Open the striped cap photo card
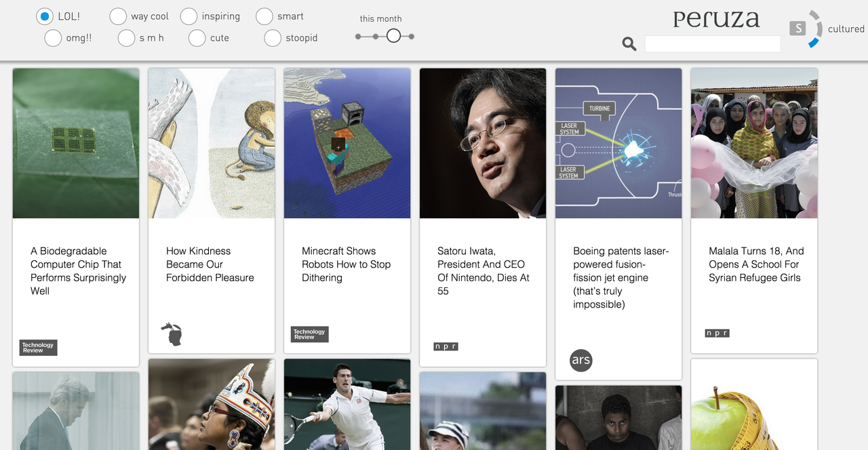Image resolution: width=868 pixels, height=450 pixels. pos(483,411)
